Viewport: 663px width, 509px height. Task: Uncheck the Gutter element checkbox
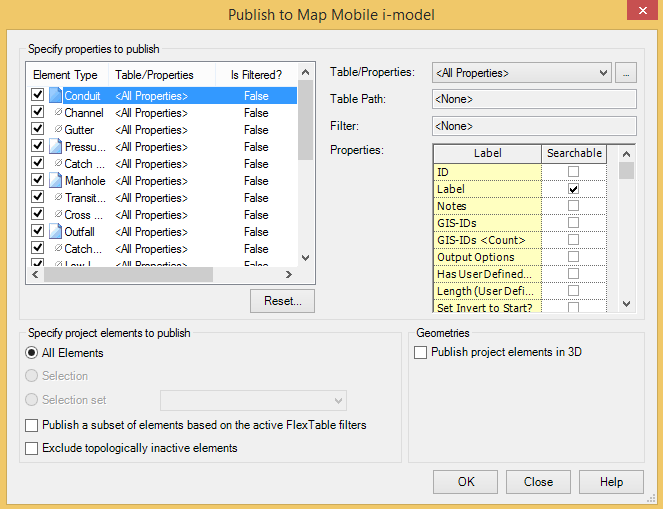pyautogui.click(x=38, y=129)
